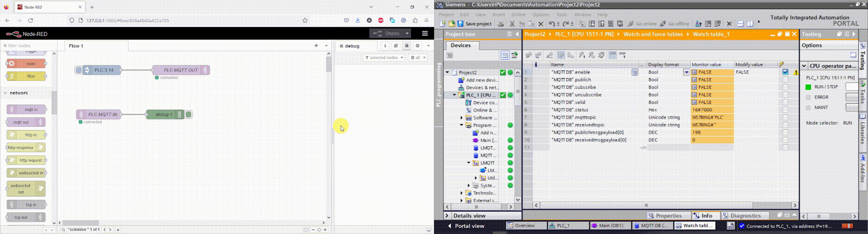The width and height of the screenshot is (868, 234).
Task: Add a new flow with plus icon
Action: tap(316, 45)
